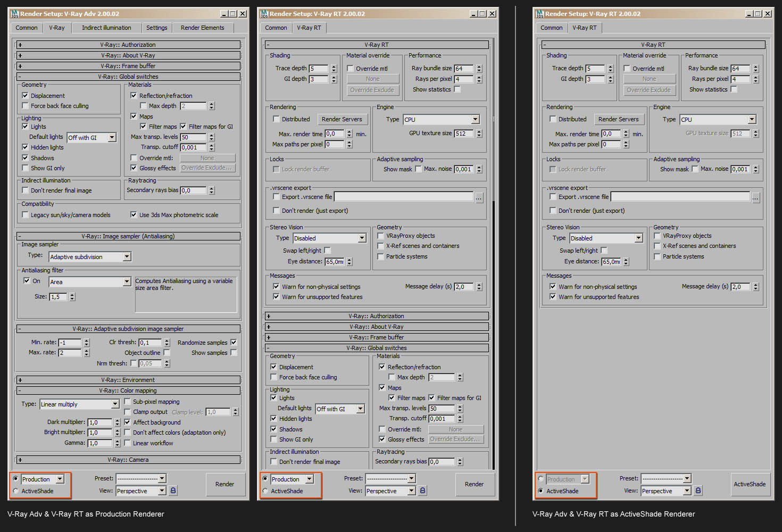
Task: Expand V-Ray:: Frame buffer rollout in middle window
Action: (377, 337)
